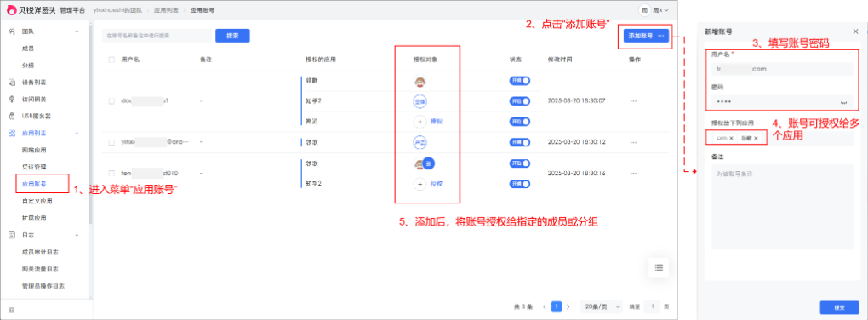This screenshot has width=868, height=320.
Task: Remove the com tag in 新增账号 panel
Action: point(731,138)
